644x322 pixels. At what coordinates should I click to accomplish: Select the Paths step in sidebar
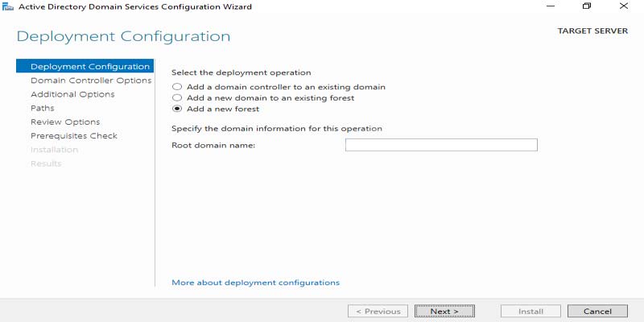pos(43,108)
